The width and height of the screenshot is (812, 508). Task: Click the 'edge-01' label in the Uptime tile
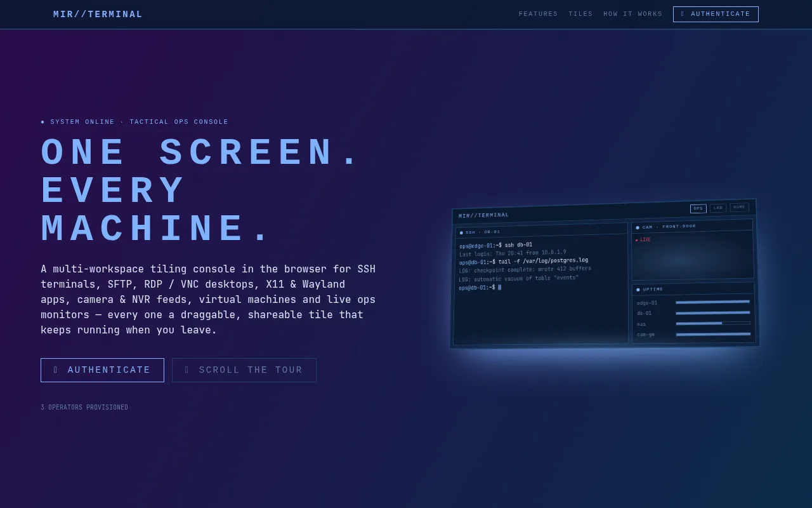coord(647,303)
